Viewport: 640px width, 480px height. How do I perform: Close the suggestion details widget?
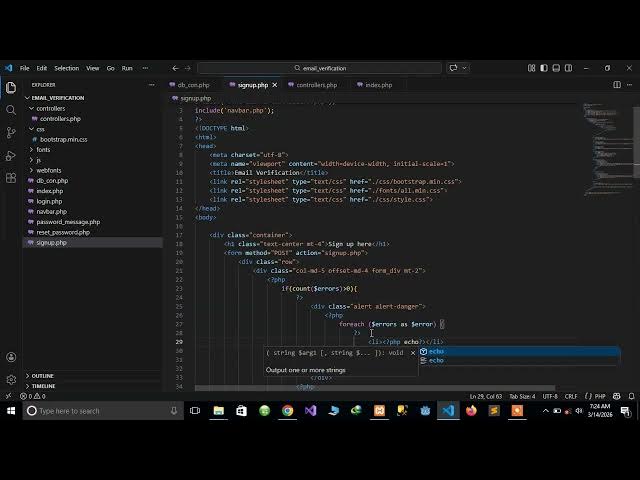click(413, 353)
